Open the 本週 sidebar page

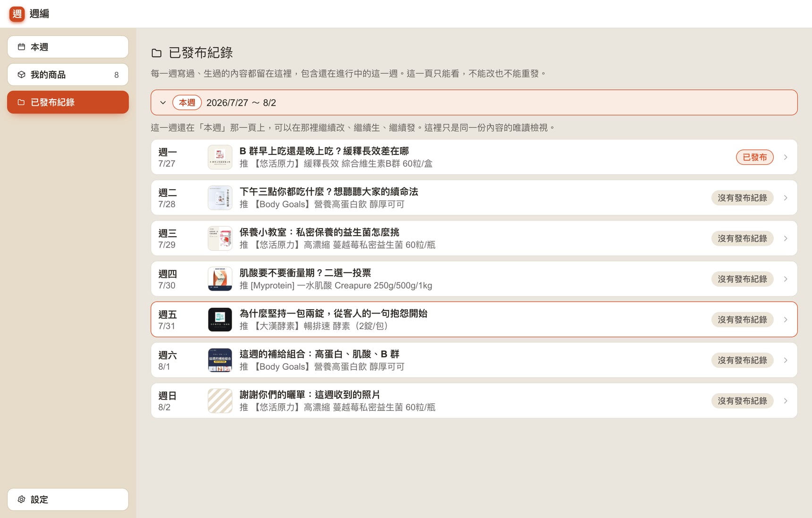click(x=68, y=47)
